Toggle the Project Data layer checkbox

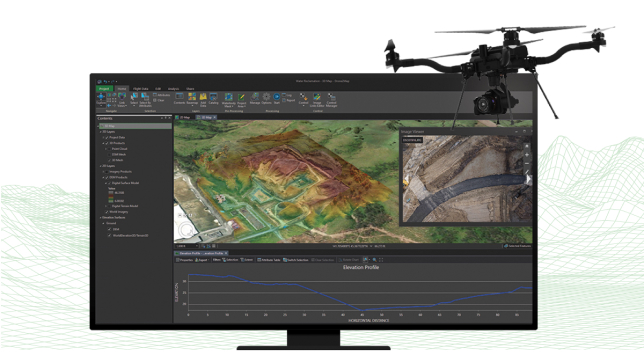107,138
